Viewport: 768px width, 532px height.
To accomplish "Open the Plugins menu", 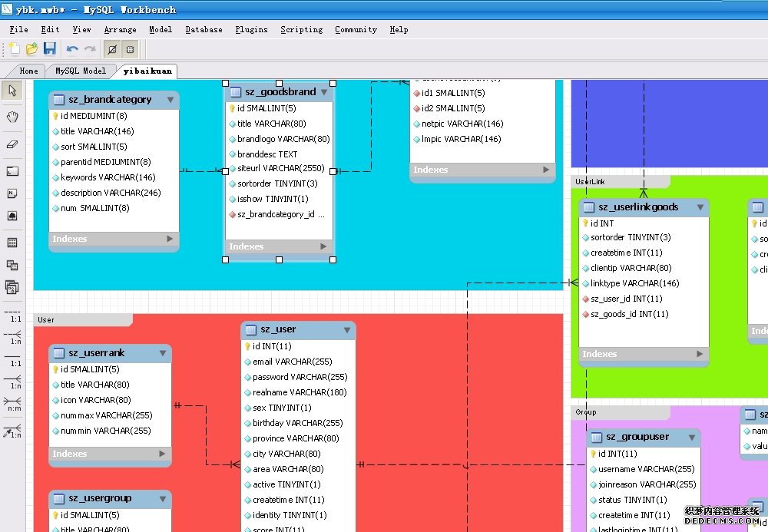I will tap(251, 29).
